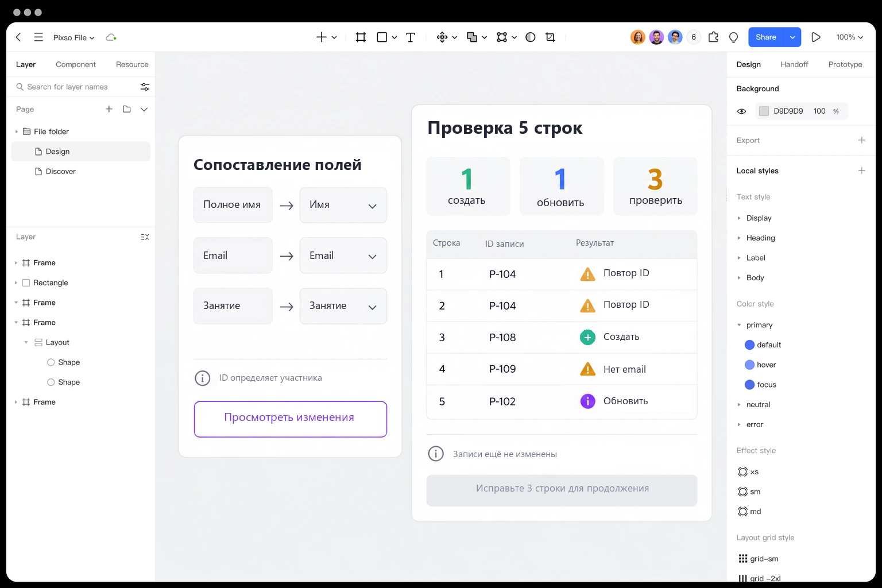Viewport: 882px width, 588px height.
Task: Expand the Heading text style
Action: click(x=739, y=238)
